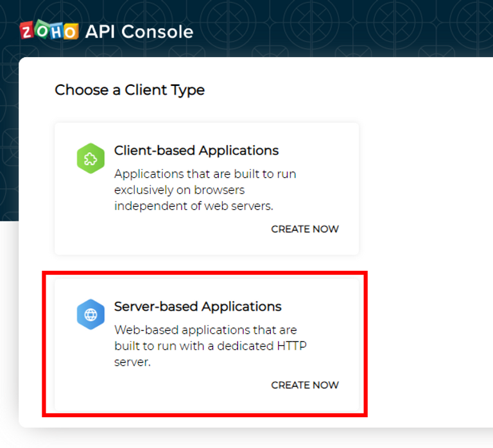Viewport: 493px width, 448px height.
Task: Click the green puzzle-piece hexagon icon
Action: [91, 158]
